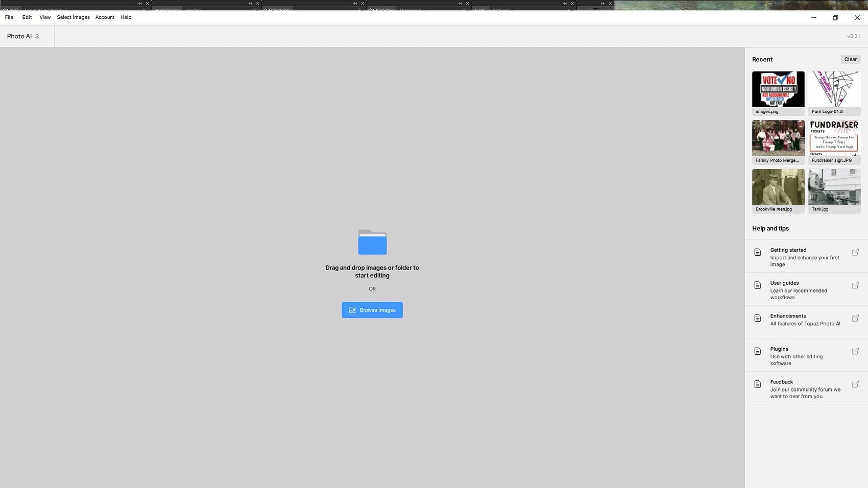Screen dimensions: 868x488
Task: Click the Recent section heading
Action: point(762,59)
